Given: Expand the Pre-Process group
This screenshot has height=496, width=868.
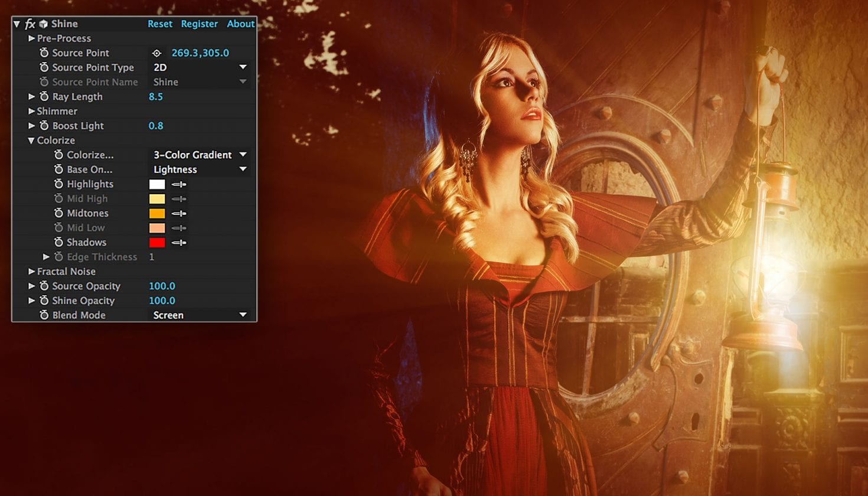Looking at the screenshot, I should pos(31,38).
